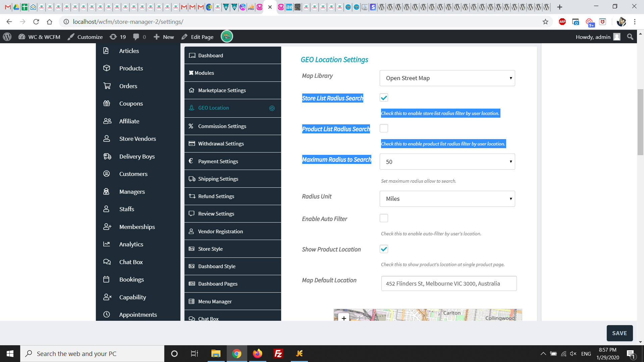Toggle the Show Product Location checkbox

point(384,249)
